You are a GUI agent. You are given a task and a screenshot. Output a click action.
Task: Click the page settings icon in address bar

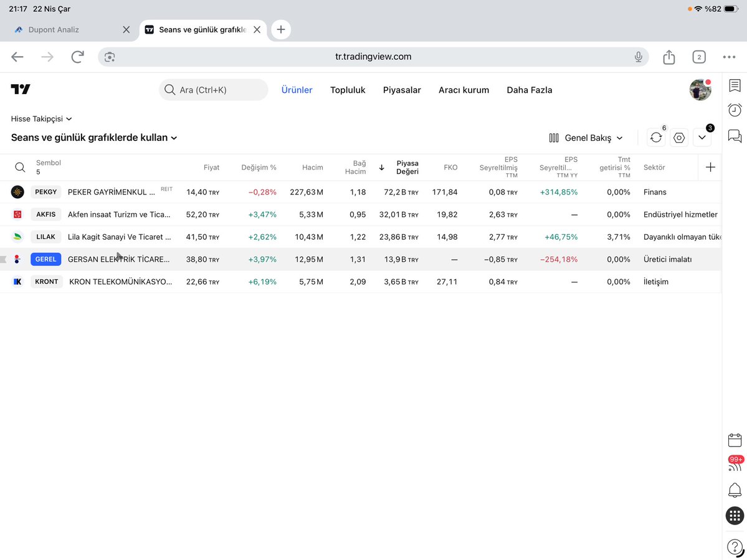pyautogui.click(x=110, y=57)
